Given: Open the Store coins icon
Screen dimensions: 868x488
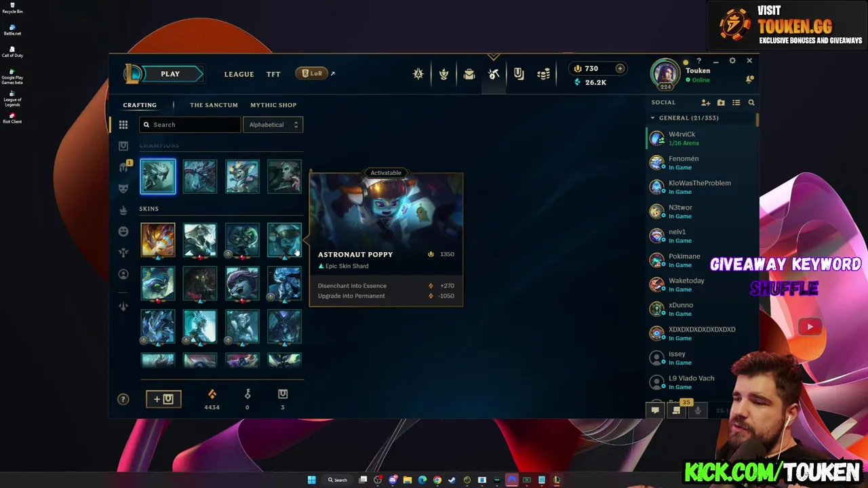Looking at the screenshot, I should coord(543,74).
